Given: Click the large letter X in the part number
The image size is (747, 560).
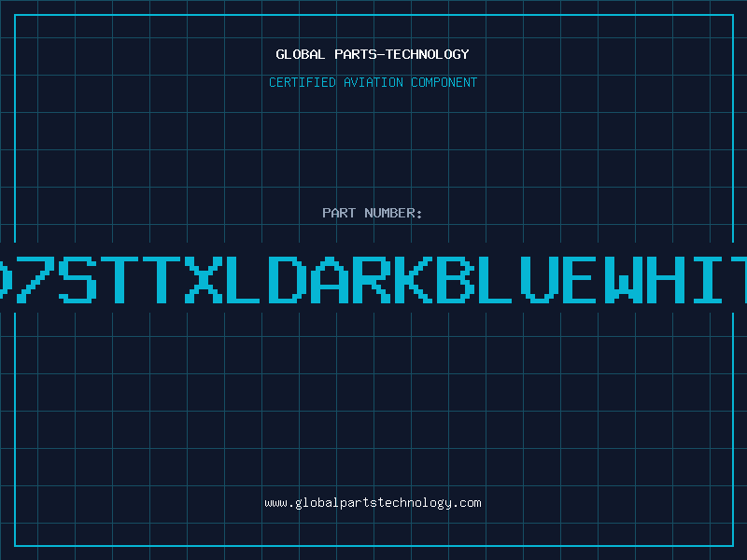Looking at the screenshot, I should click(x=204, y=280).
